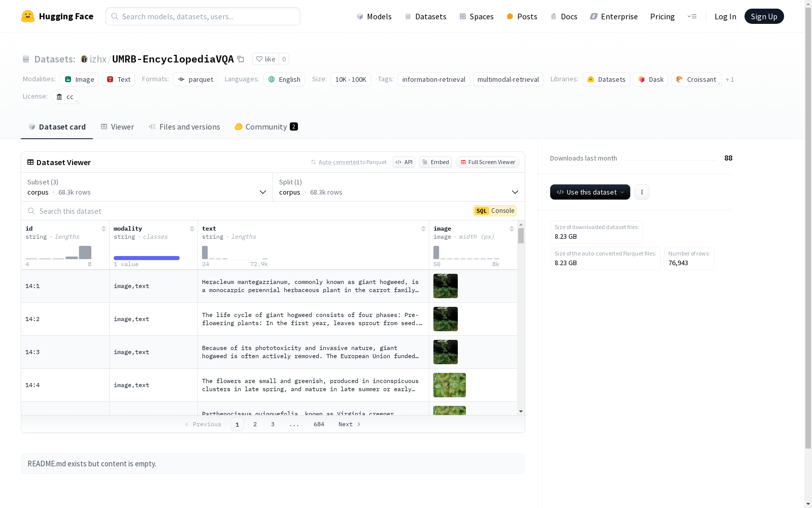Open the Enterprise page
812x508 pixels.
point(614,16)
